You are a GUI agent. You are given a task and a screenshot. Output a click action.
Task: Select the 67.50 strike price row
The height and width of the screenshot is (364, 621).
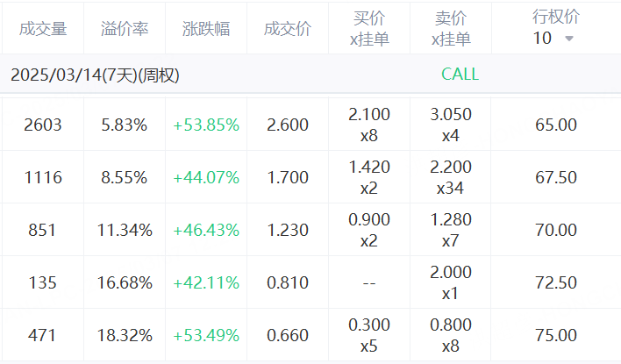click(x=310, y=177)
